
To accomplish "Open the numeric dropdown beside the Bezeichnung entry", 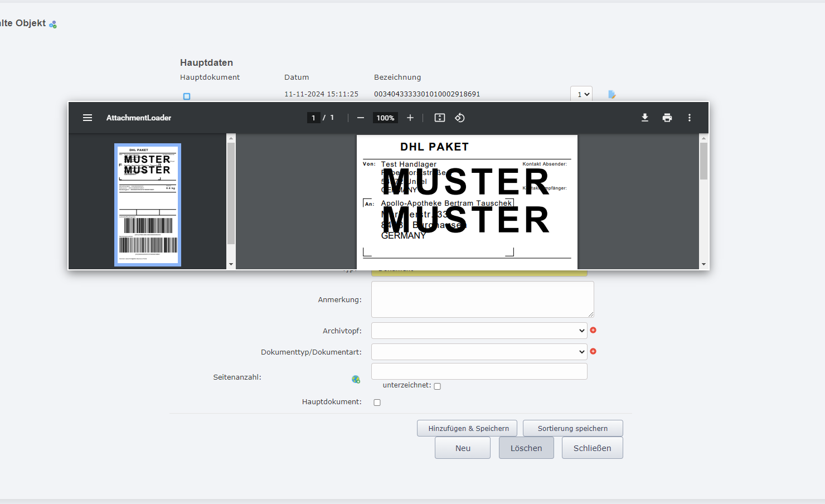I will pos(581,94).
